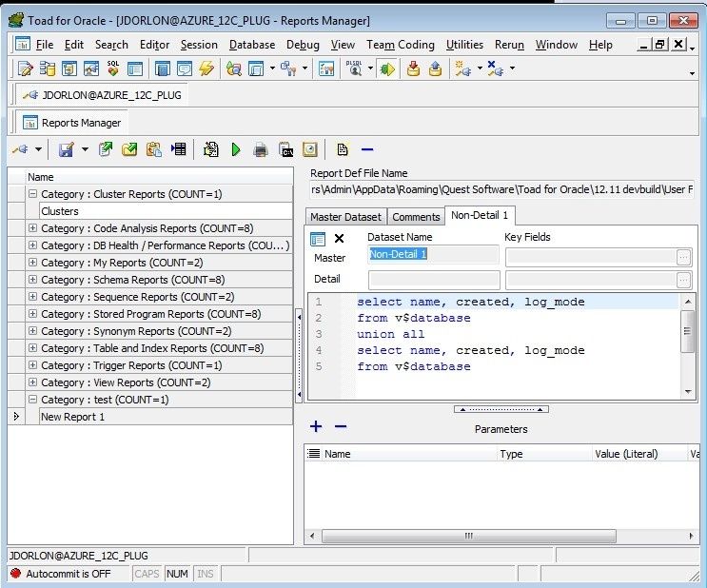The width and height of the screenshot is (707, 588).
Task: Click the Detail Dataset Name field
Action: point(434,280)
